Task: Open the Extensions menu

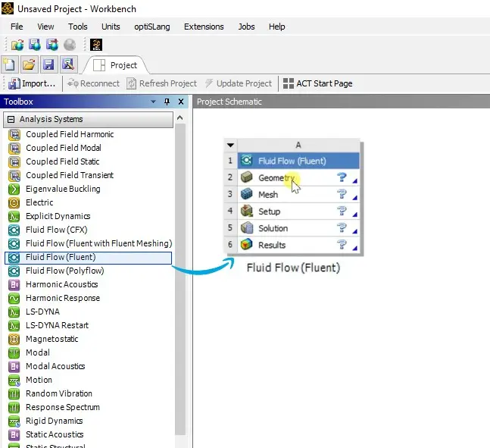Action: [204, 27]
